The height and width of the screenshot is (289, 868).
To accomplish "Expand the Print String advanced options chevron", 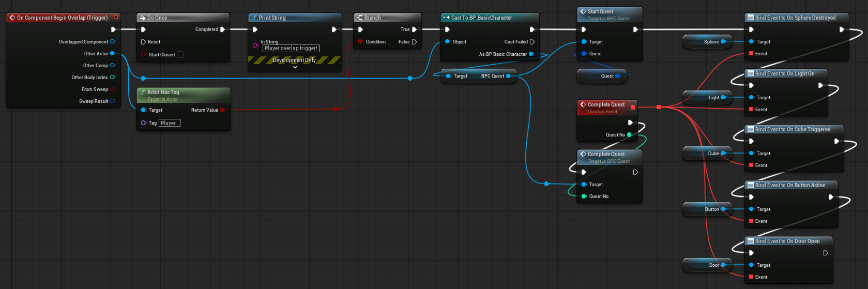I will (x=295, y=67).
